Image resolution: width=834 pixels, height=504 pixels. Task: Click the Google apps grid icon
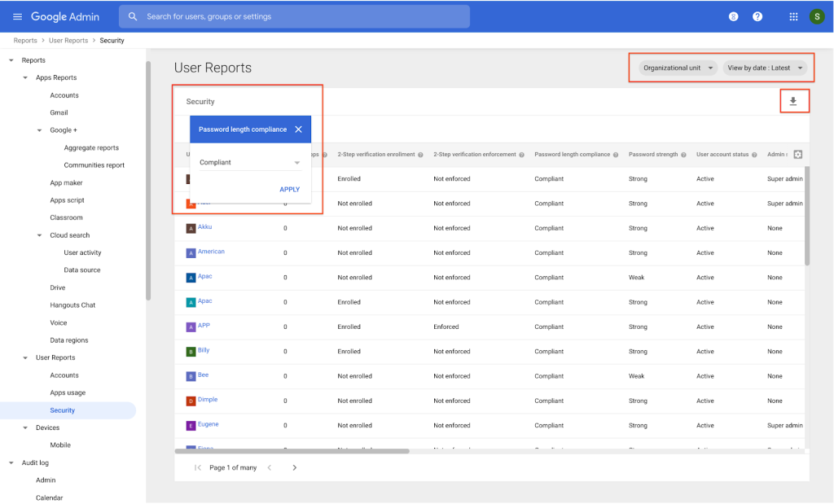(794, 16)
